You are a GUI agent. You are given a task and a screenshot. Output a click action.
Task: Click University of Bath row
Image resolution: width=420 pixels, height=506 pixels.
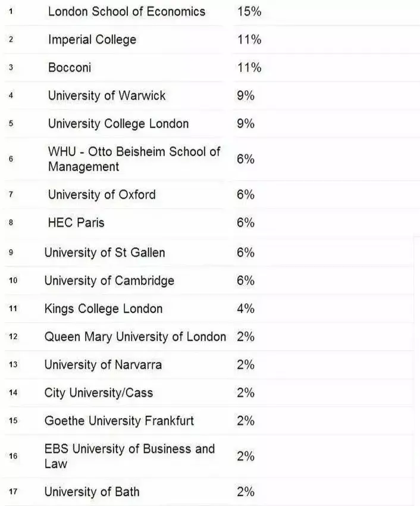coord(92,492)
